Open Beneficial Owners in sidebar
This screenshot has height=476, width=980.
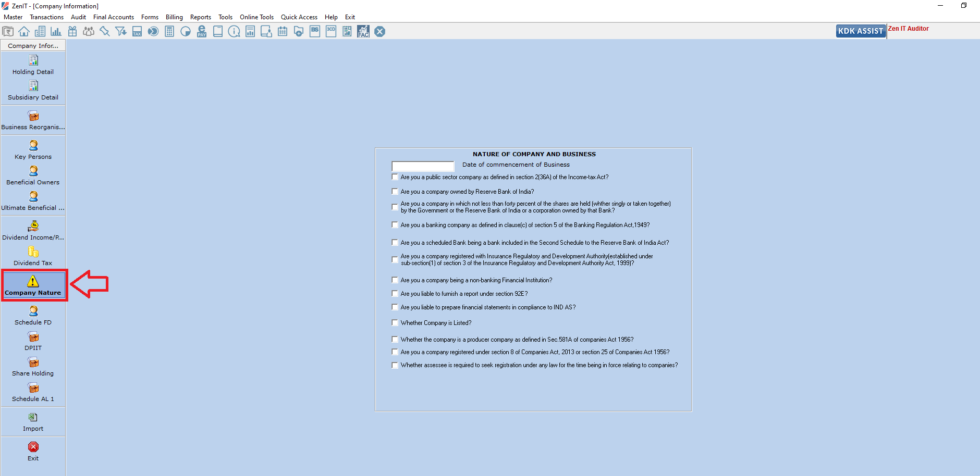pyautogui.click(x=33, y=176)
